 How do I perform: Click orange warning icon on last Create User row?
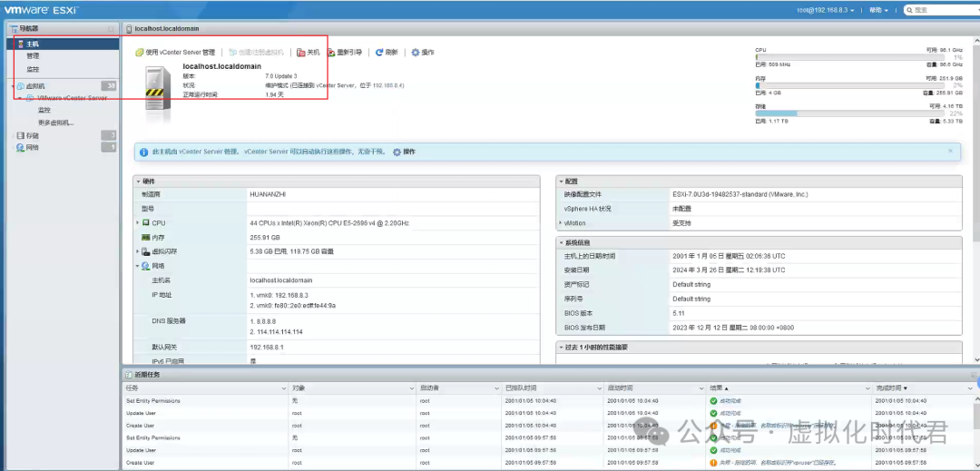[x=713, y=463]
